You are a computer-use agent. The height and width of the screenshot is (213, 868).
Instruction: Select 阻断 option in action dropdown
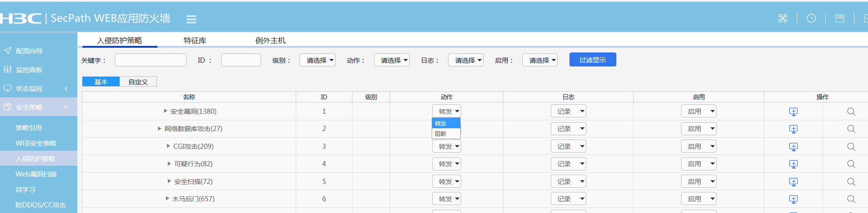click(441, 134)
